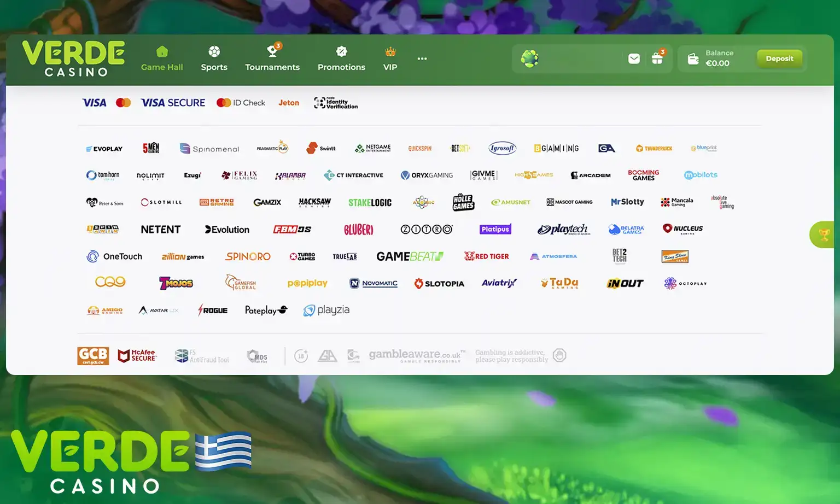Select the Playtech provider logo
The height and width of the screenshot is (504, 840).
tap(564, 230)
